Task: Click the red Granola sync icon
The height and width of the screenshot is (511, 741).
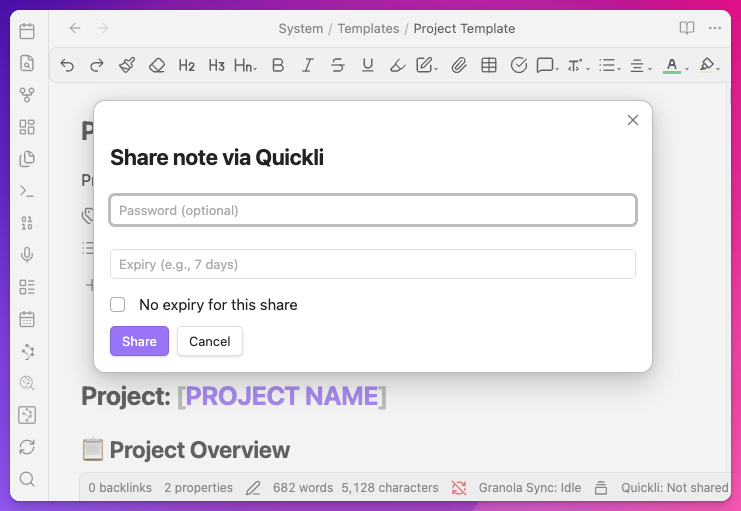Action: (458, 487)
